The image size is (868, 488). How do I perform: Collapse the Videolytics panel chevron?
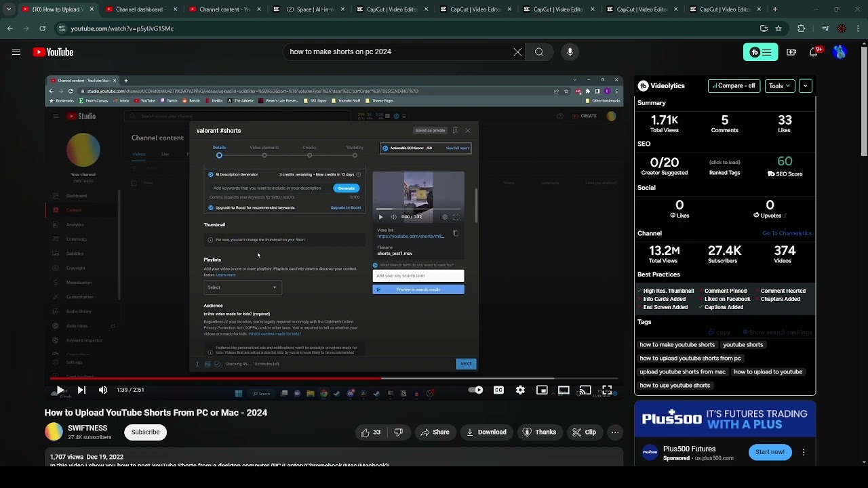(806, 86)
